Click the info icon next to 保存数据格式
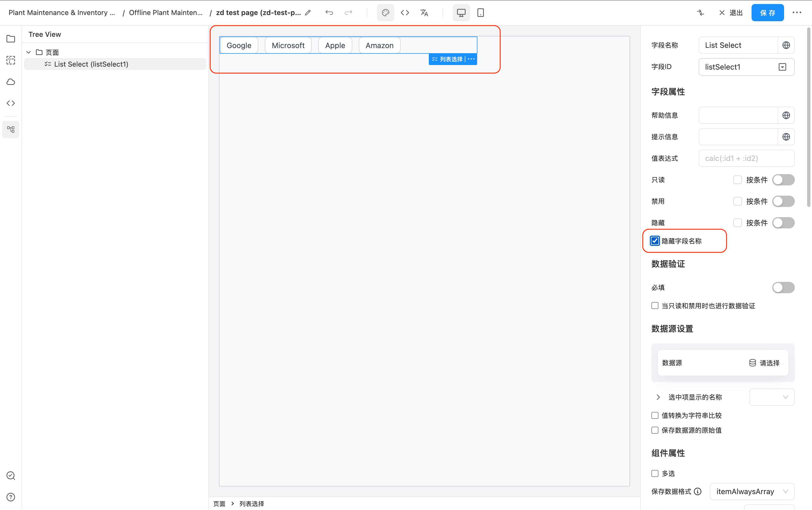This screenshot has height=510, width=812. point(698,491)
